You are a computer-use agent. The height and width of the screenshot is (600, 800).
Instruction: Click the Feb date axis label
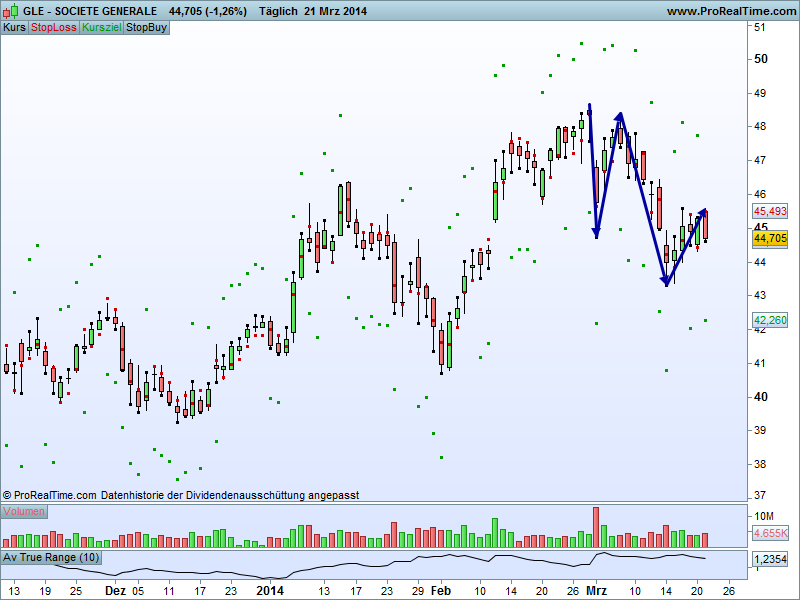click(441, 591)
